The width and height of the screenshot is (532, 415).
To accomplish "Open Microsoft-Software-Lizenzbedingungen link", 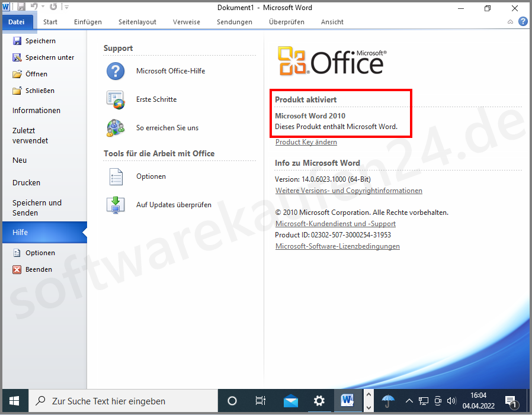I will coord(338,246).
